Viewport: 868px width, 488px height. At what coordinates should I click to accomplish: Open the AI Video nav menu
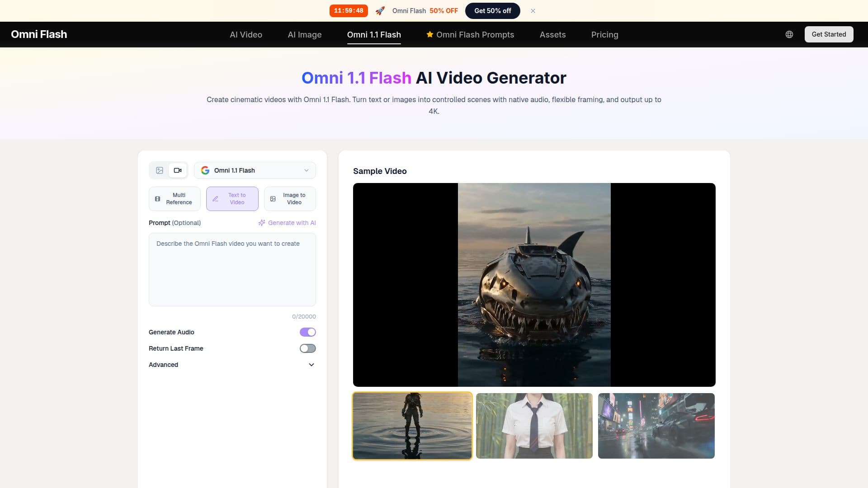click(x=246, y=35)
